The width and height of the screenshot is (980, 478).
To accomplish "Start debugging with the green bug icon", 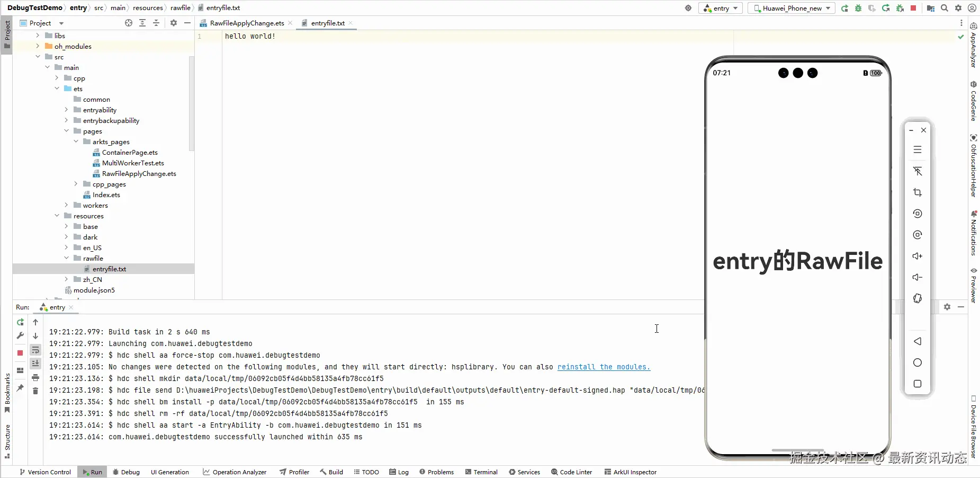I will (858, 8).
